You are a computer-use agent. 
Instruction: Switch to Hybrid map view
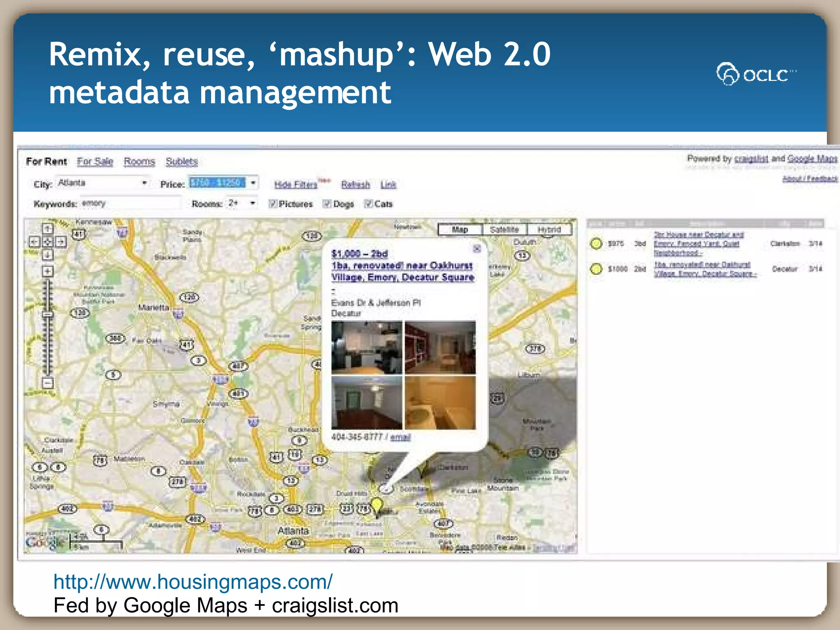(549, 230)
